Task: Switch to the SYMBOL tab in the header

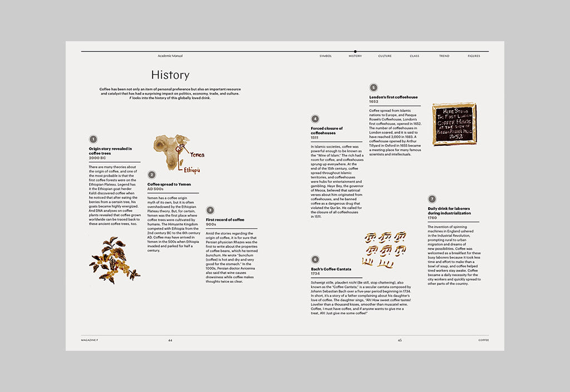Action: coord(325,56)
